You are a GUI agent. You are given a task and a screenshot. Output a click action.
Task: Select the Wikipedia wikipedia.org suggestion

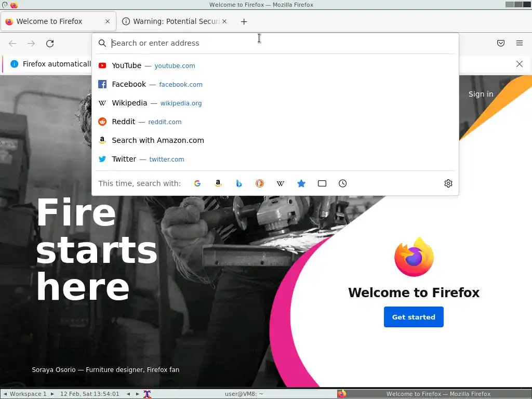[x=275, y=103]
